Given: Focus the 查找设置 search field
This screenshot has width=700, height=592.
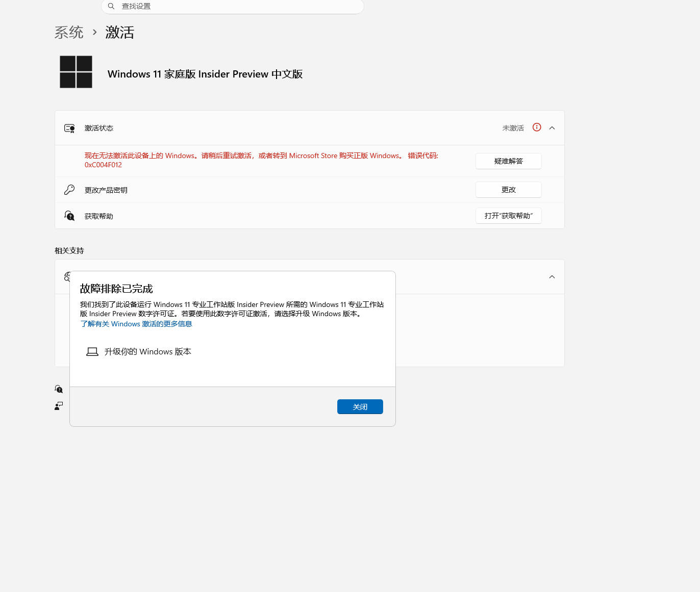Looking at the screenshot, I should click(x=233, y=6).
